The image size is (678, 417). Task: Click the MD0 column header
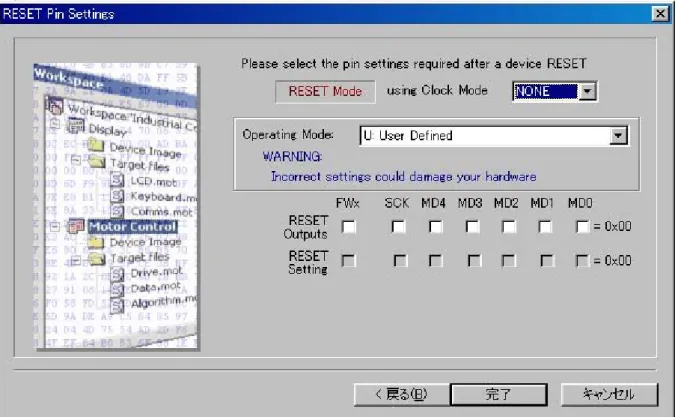click(580, 203)
